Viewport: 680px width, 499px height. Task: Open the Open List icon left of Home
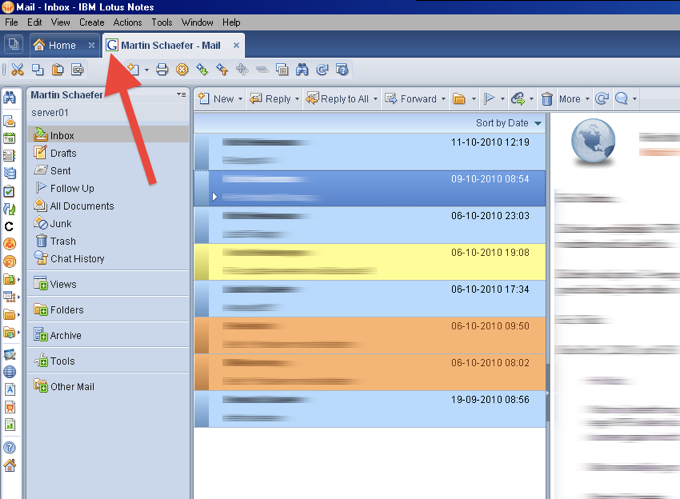[13, 45]
